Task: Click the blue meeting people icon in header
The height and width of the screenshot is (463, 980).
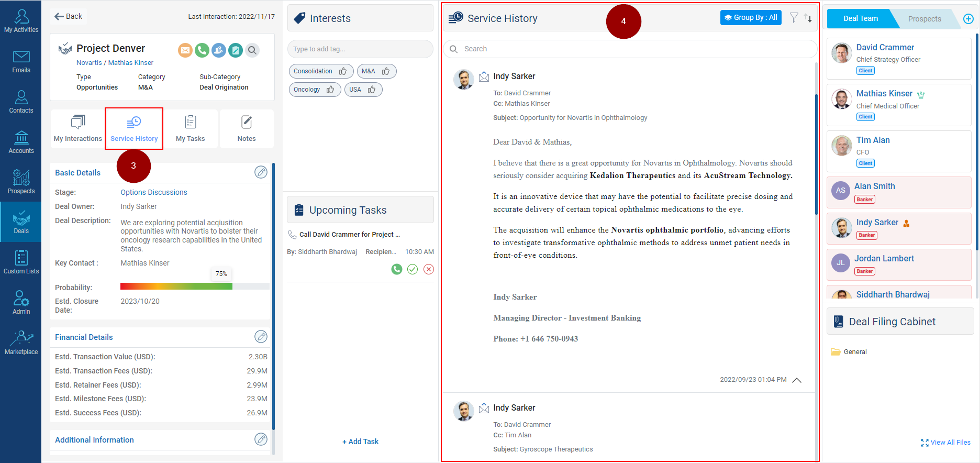Action: tap(219, 50)
